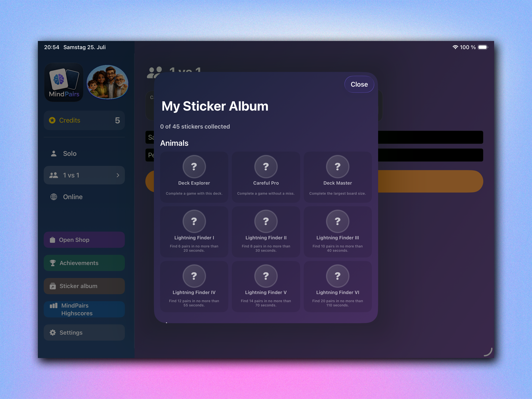Close the Sticker Album dialog

coord(359,84)
